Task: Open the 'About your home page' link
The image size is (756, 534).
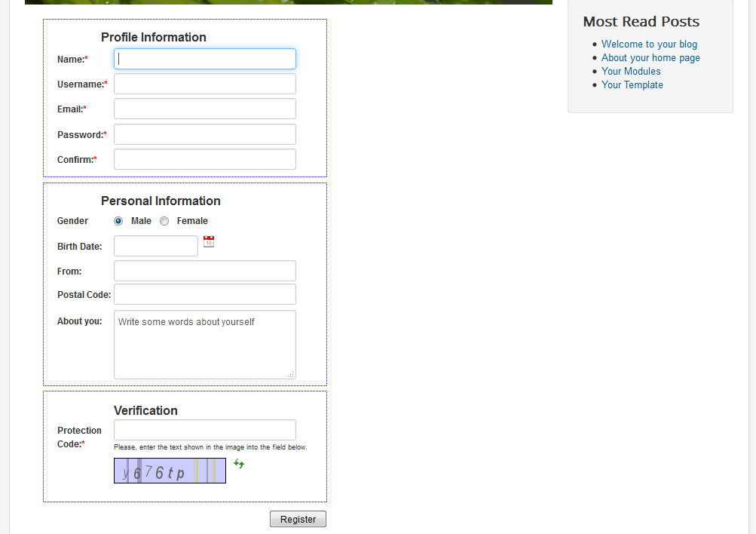Action: pos(650,58)
